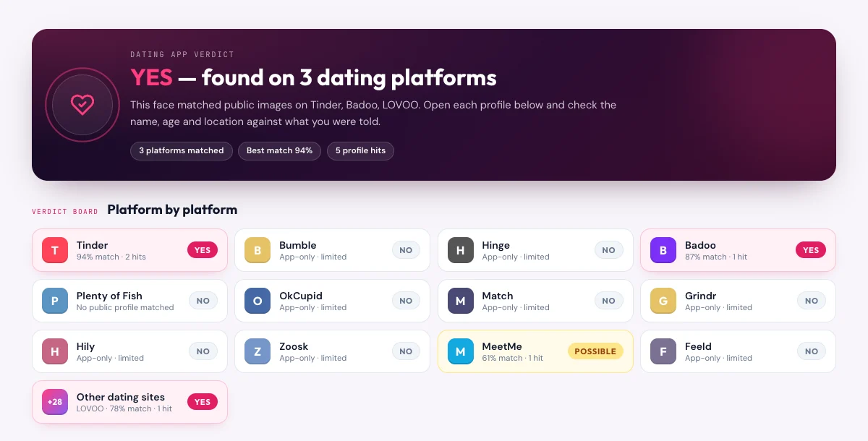Select the Hinge platform name
This screenshot has height=441, width=868.
496,245
